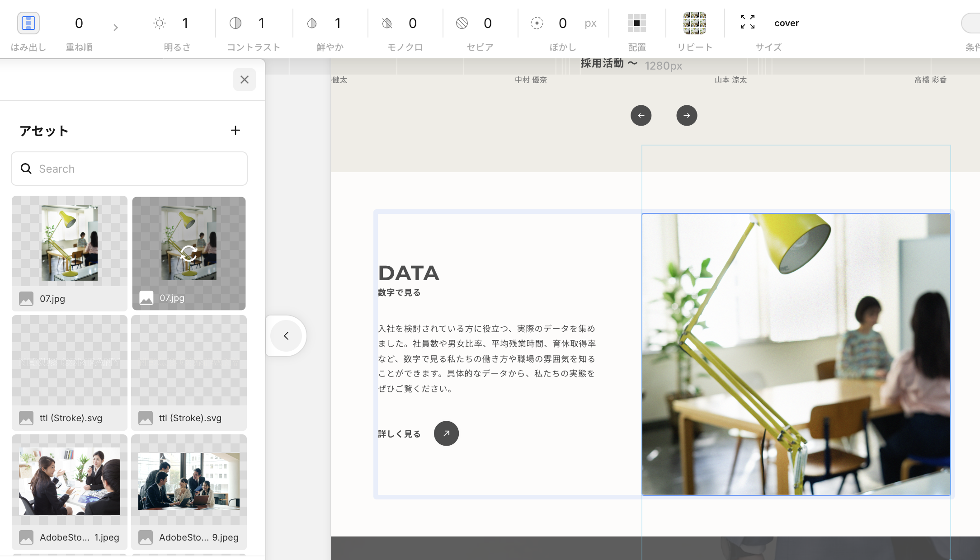Select the right ttl (Stroke).svg asset
This screenshot has height=560, width=980.
click(x=189, y=372)
